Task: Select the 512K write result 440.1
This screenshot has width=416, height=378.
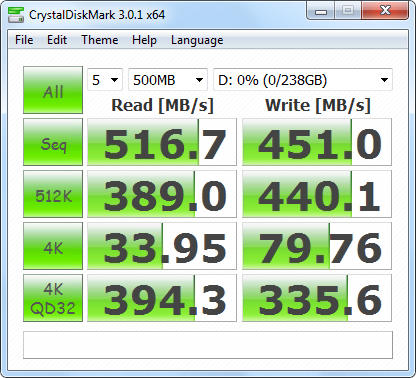Action: point(317,194)
